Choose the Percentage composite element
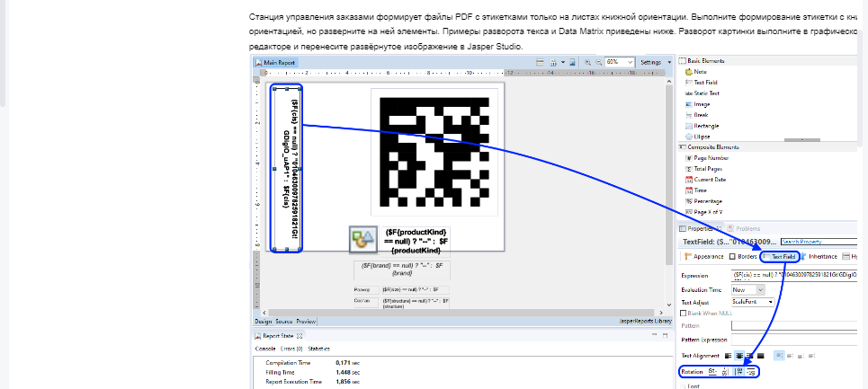Image resolution: width=868 pixels, height=389 pixels. [x=703, y=201]
